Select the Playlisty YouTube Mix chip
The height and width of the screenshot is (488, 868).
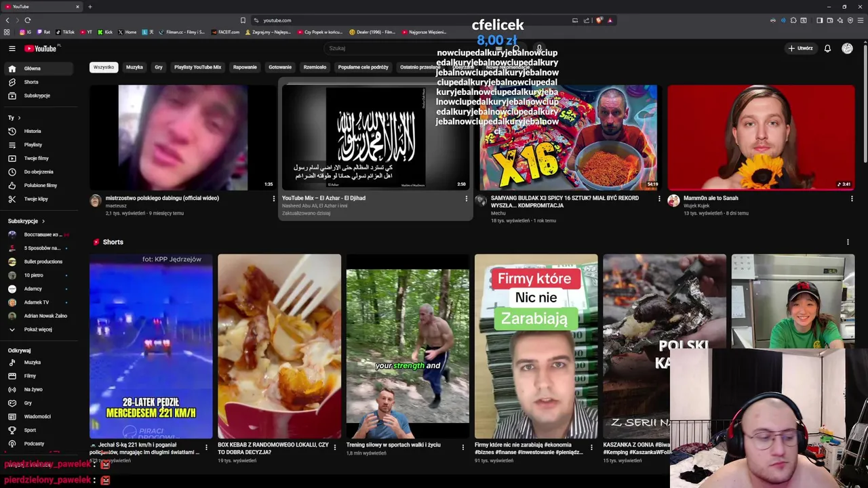tap(197, 67)
